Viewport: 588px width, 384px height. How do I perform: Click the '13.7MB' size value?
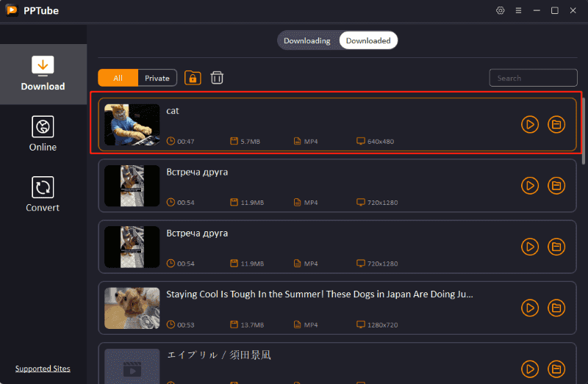click(x=252, y=325)
